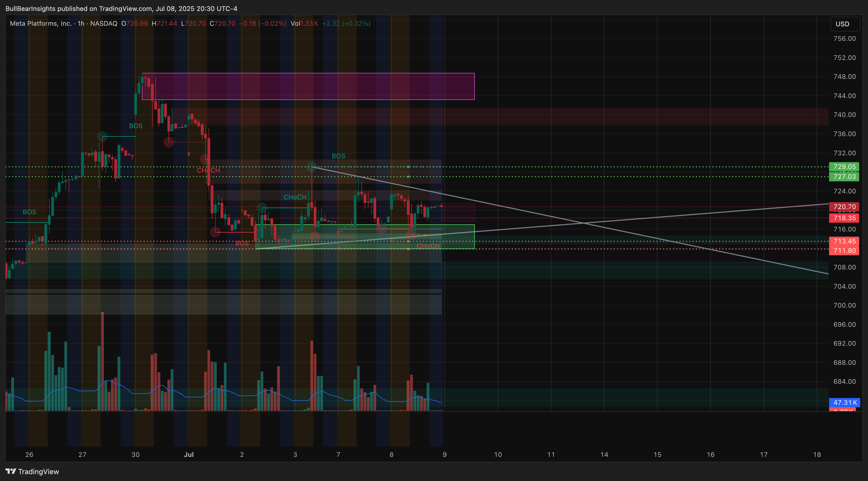Click the 708.00 price axis value
Image resolution: width=868 pixels, height=481 pixels.
pyautogui.click(x=844, y=267)
